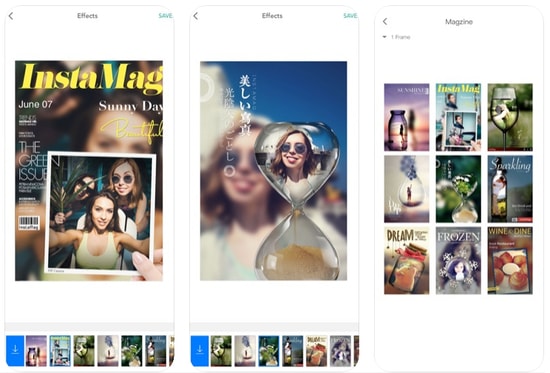Viewport: 550px width, 373px height.
Task: Open Sparkling bottle template in Magzine grid
Action: point(510,189)
